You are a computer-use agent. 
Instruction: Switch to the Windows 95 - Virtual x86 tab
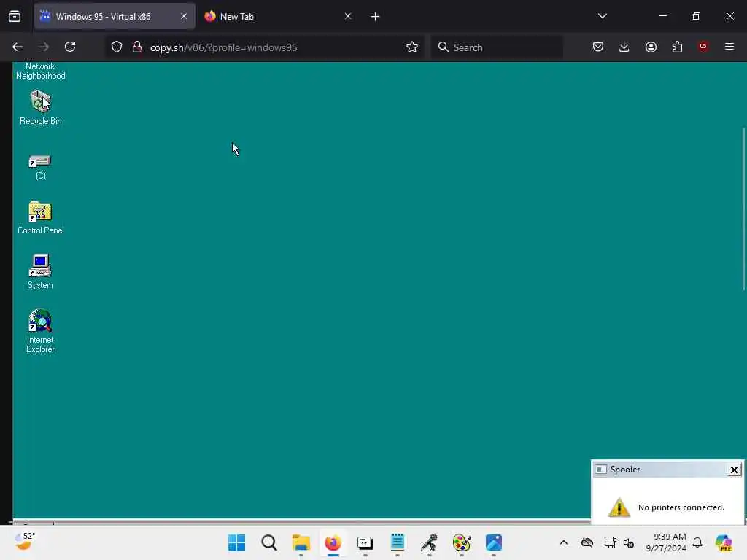tap(115, 16)
